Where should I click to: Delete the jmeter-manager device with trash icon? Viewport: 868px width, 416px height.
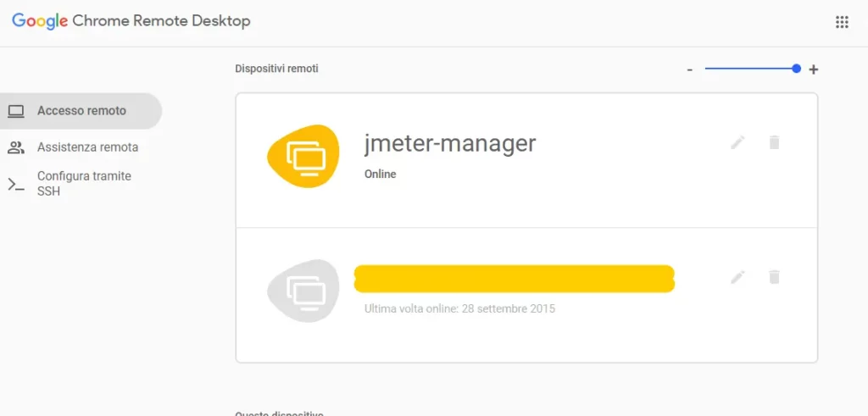775,142
